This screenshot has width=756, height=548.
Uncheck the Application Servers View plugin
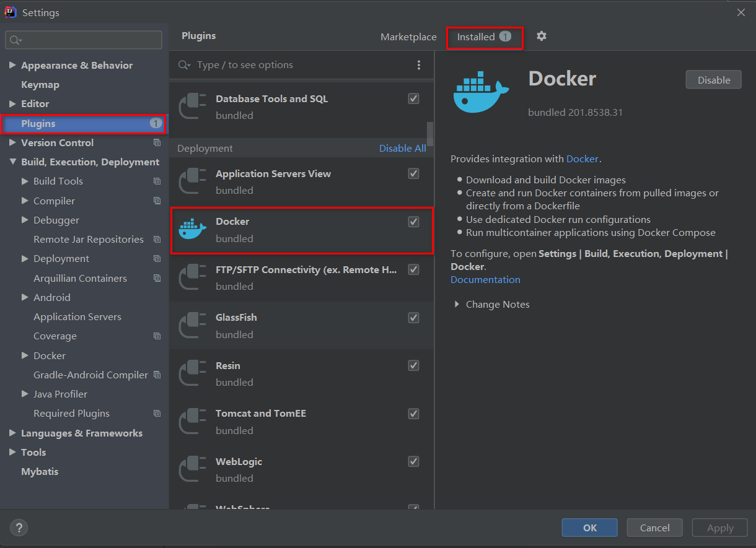[414, 173]
